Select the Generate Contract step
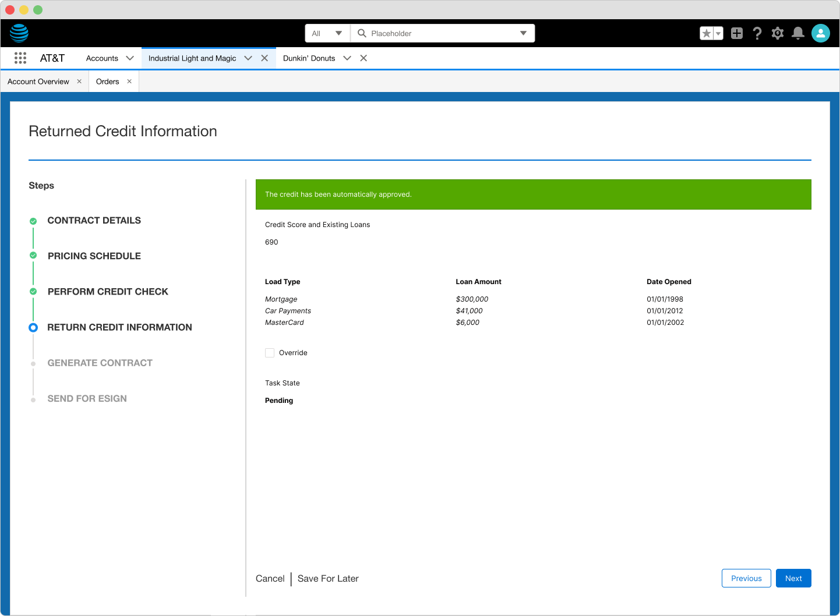 point(100,363)
